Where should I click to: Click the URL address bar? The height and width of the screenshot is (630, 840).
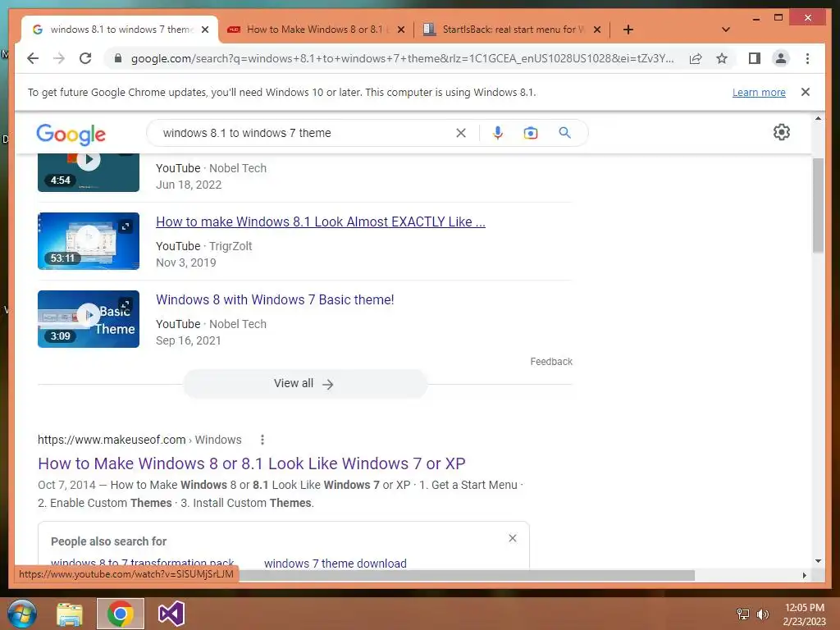tap(402, 58)
